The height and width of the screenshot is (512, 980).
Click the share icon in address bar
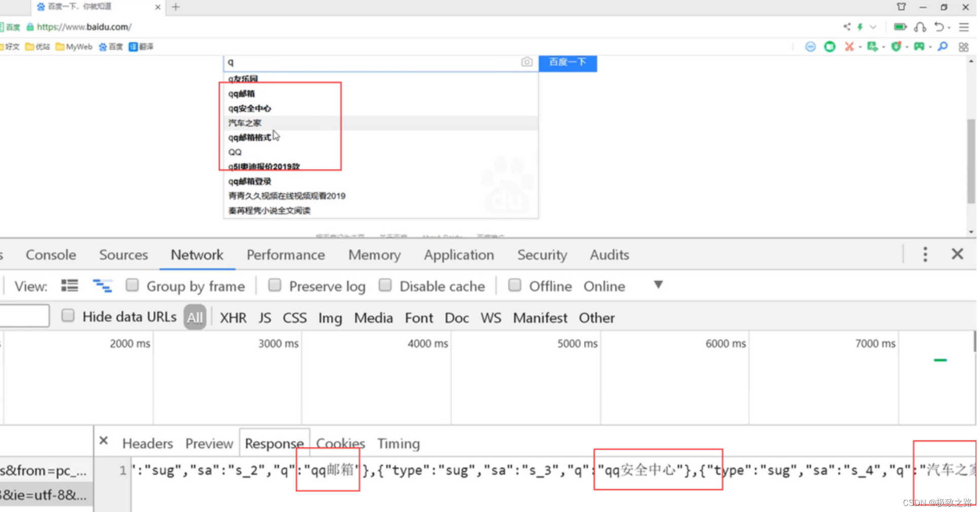pos(847,27)
